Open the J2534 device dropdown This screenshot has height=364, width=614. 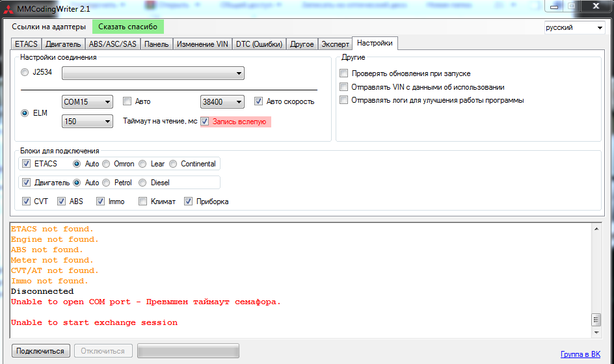tap(153, 73)
